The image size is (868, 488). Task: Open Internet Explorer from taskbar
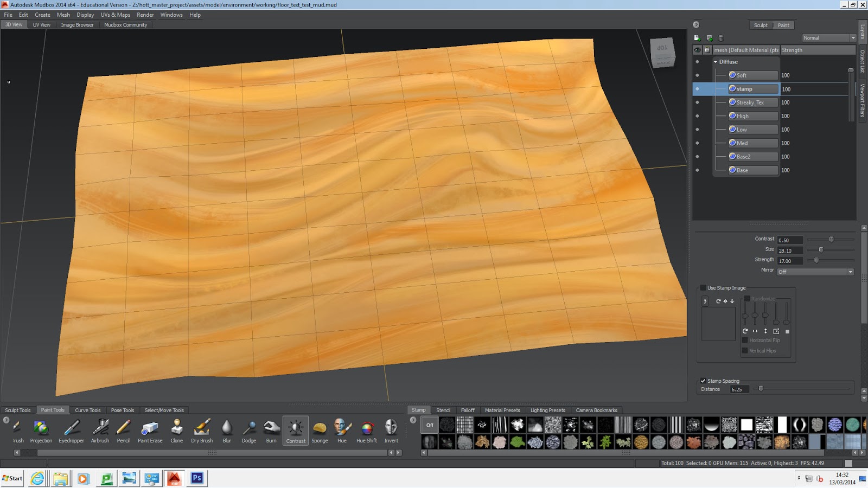[x=37, y=478]
